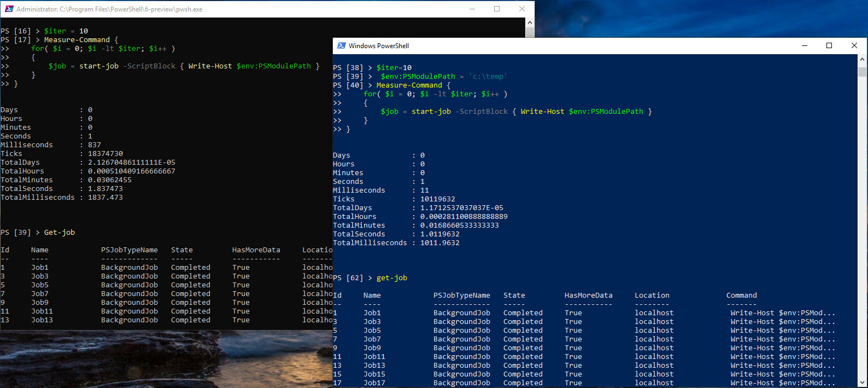The image size is (868, 388).
Task: Click HasMoreData header in pwsh window
Action: coord(256,250)
